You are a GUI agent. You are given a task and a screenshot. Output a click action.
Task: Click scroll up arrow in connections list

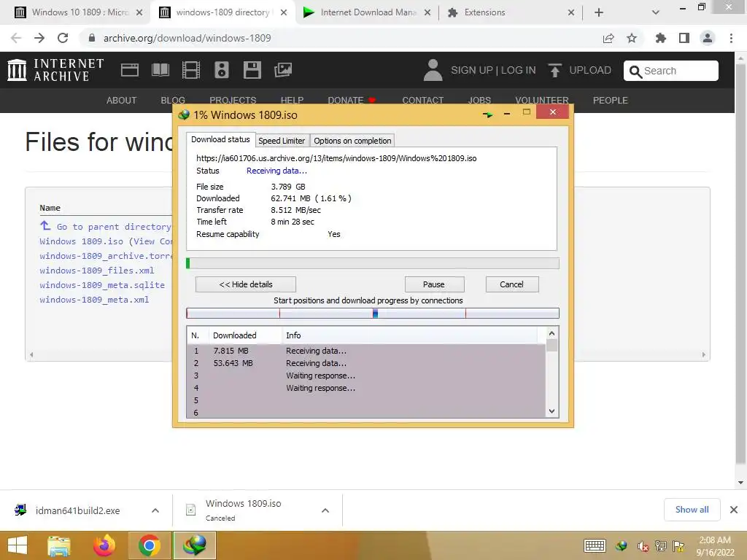pyautogui.click(x=551, y=333)
